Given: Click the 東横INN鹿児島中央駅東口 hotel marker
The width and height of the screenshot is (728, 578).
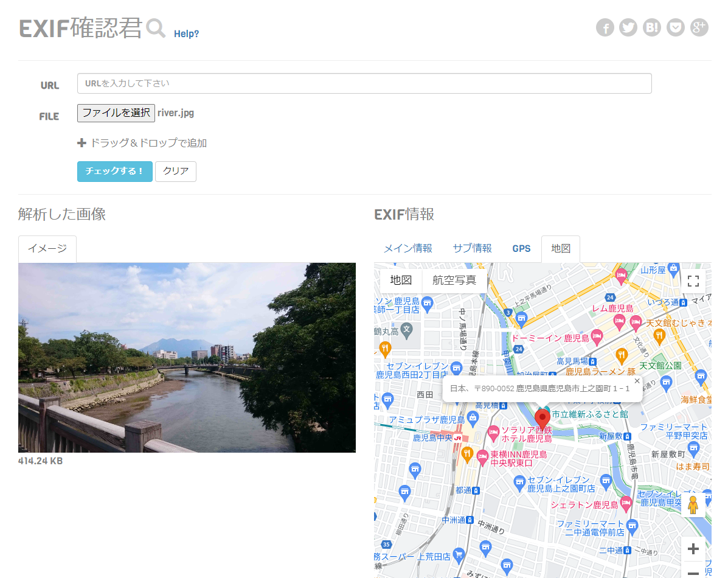Looking at the screenshot, I should coord(483,457).
